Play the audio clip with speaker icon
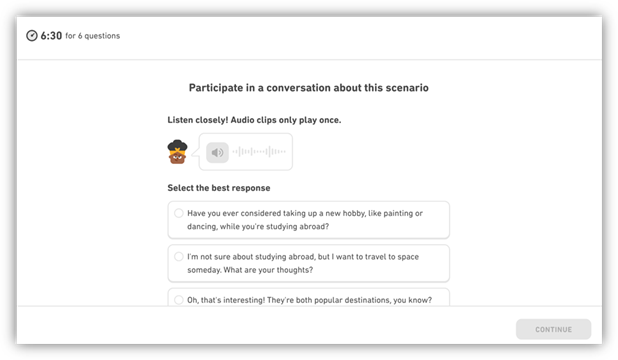 (x=217, y=152)
